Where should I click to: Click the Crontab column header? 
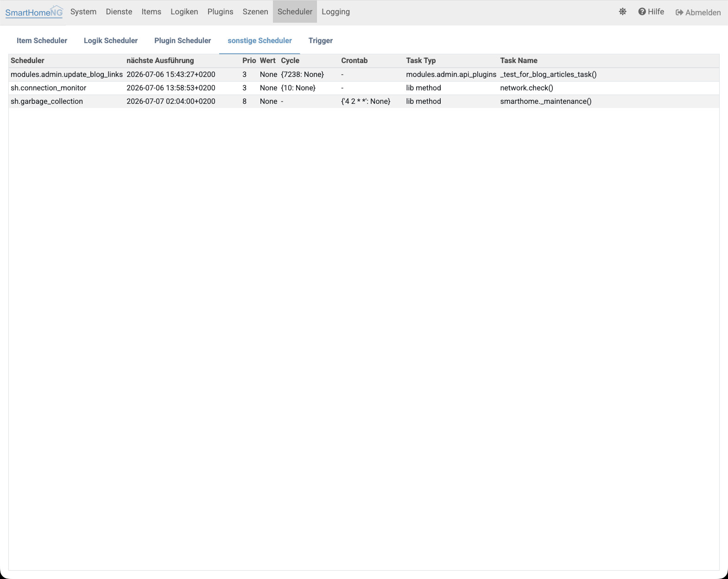[355, 60]
